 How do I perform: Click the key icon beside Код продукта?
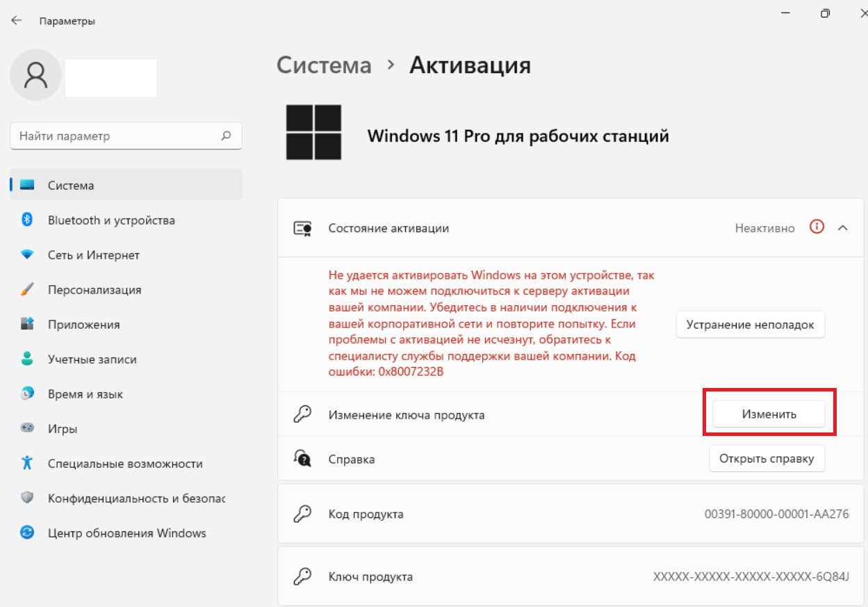(302, 514)
